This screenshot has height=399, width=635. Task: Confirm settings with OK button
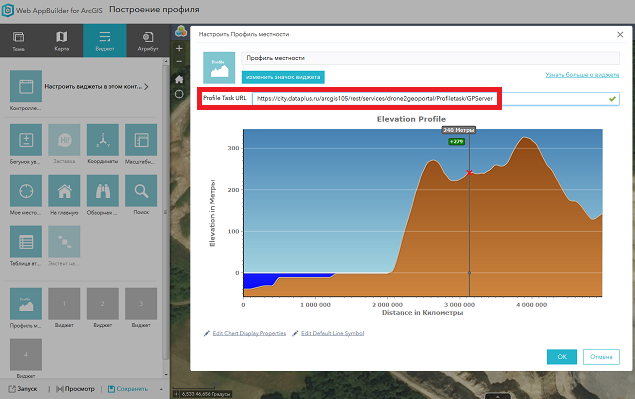click(562, 356)
